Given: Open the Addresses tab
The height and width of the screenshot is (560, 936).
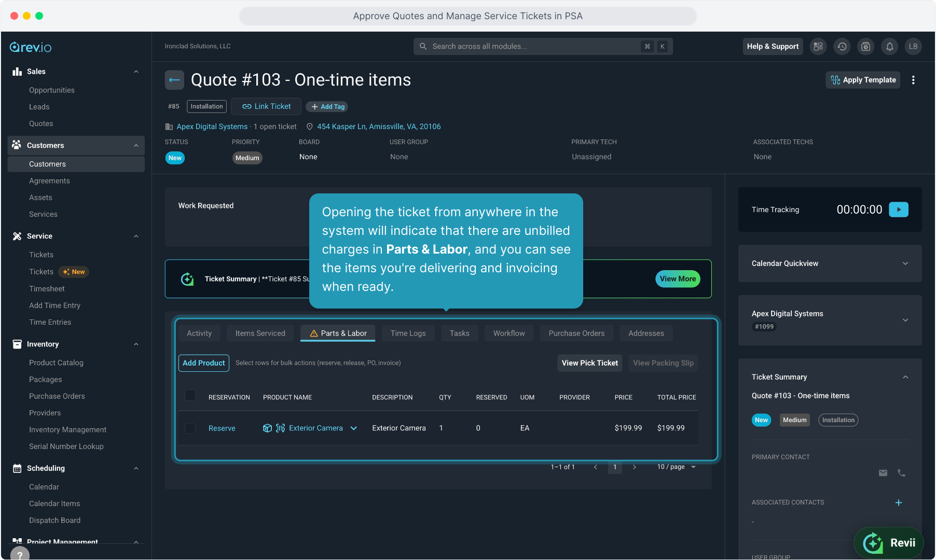Looking at the screenshot, I should pos(646,333).
